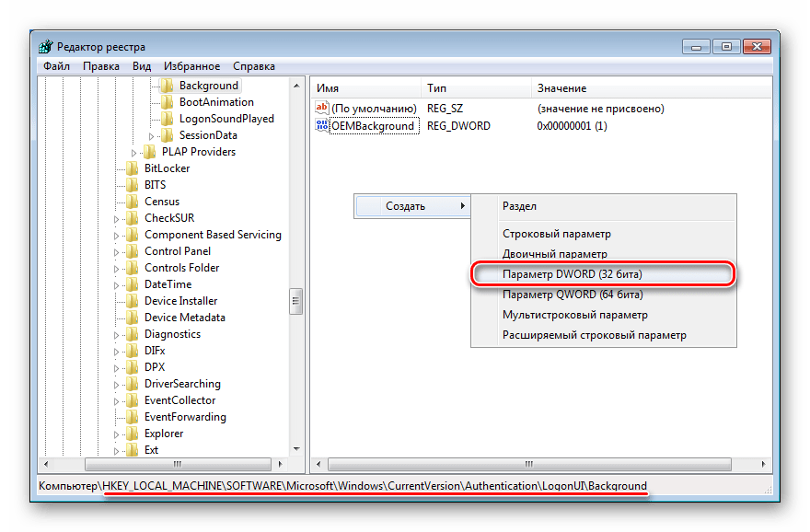Click the Diagnostics folder icon
The height and width of the screenshot is (532, 810).
coord(133,334)
